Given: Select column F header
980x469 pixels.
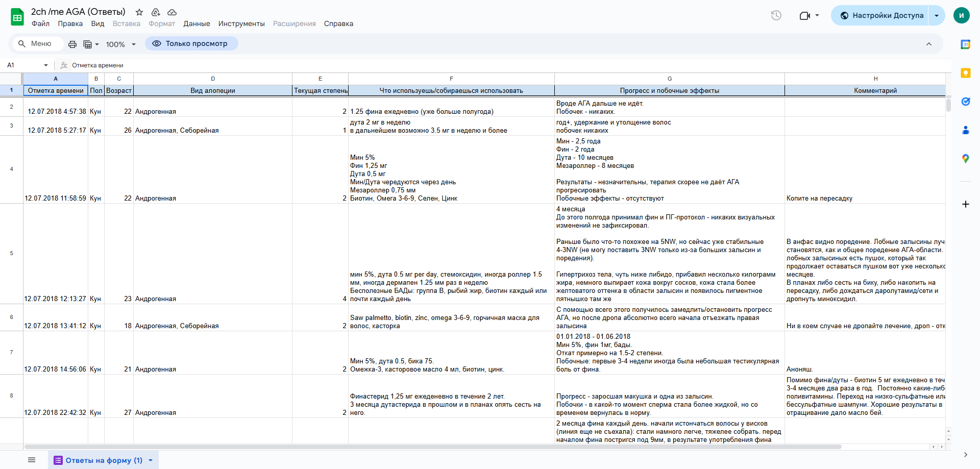Looking at the screenshot, I should [451, 79].
